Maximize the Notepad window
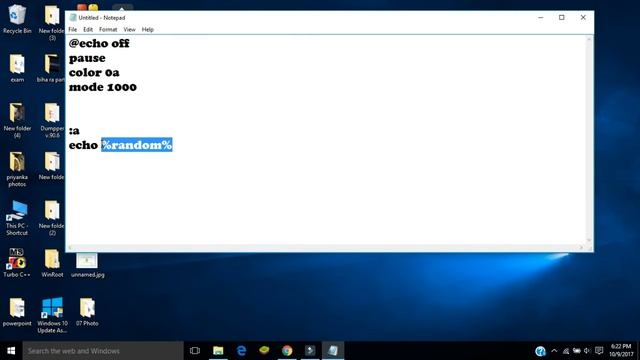This screenshot has height=360, width=640. click(562, 18)
